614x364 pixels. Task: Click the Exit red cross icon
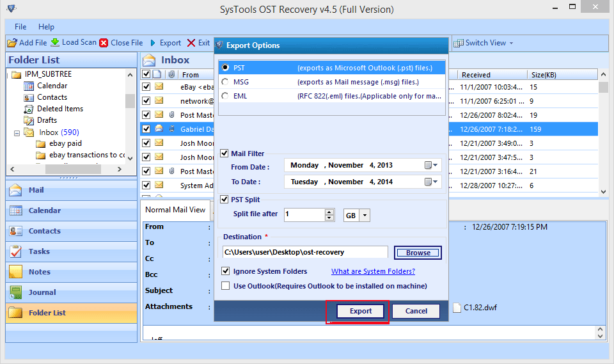[191, 43]
